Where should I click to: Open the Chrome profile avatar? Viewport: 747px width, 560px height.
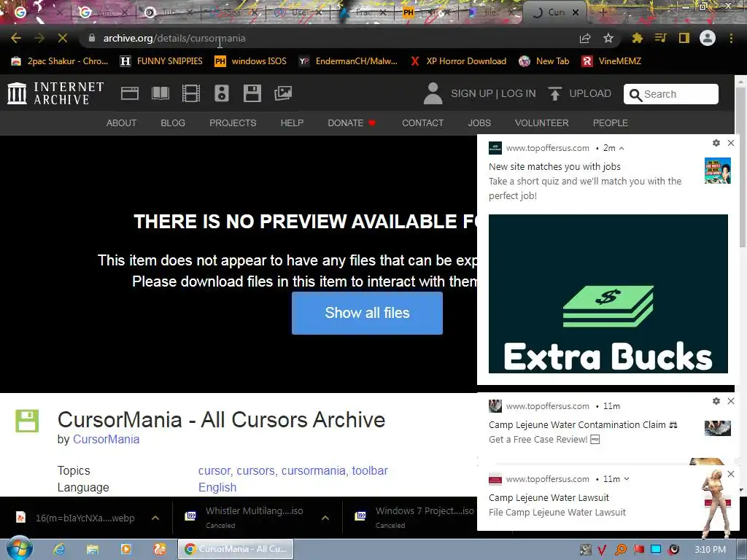pos(708,38)
